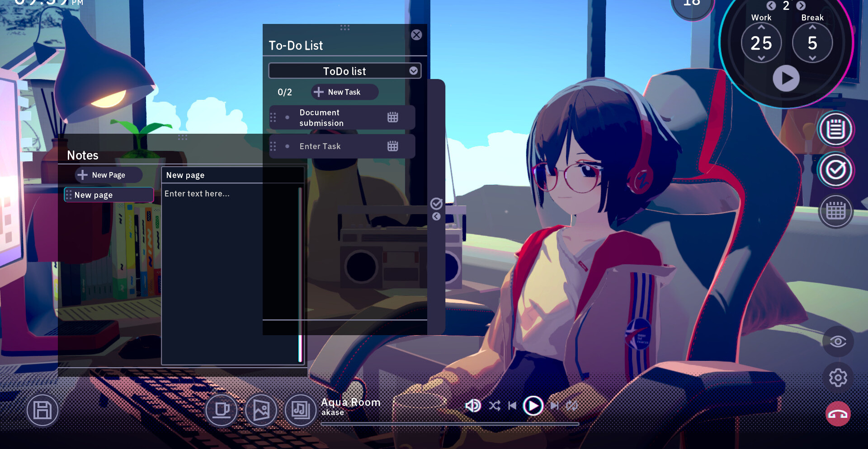Click the music progress bar
The width and height of the screenshot is (868, 449).
[450, 424]
